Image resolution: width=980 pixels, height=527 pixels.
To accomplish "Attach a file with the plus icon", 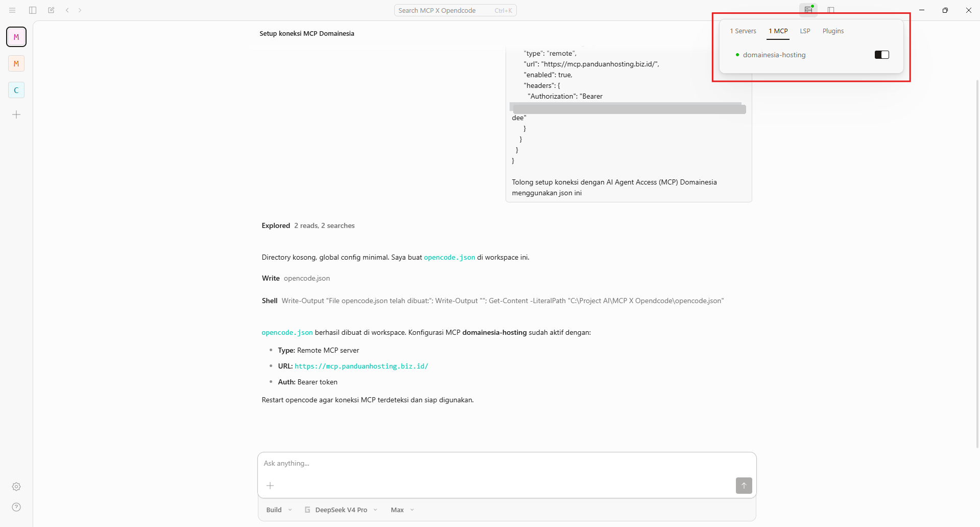I will 270,486.
